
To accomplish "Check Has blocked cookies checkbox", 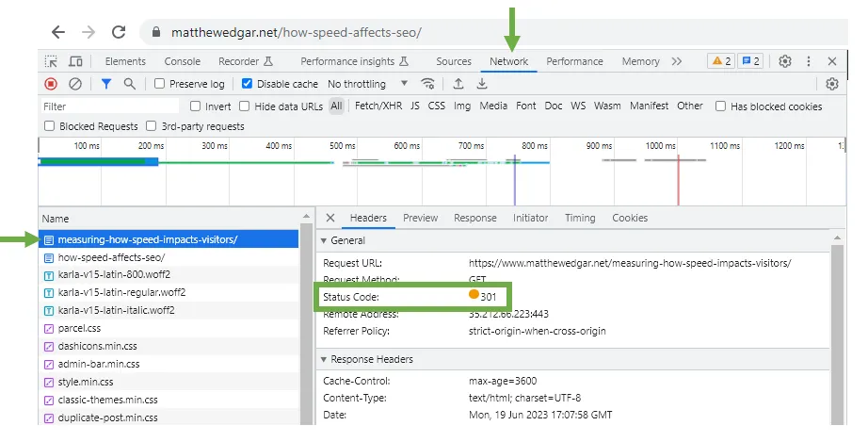I will pyautogui.click(x=720, y=106).
